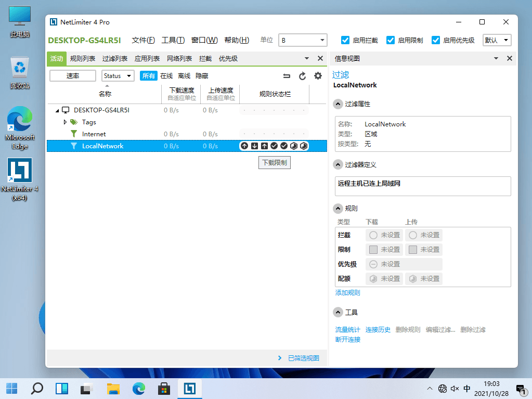
Task: Click 配额 download 未设置 toggle
Action: point(384,279)
